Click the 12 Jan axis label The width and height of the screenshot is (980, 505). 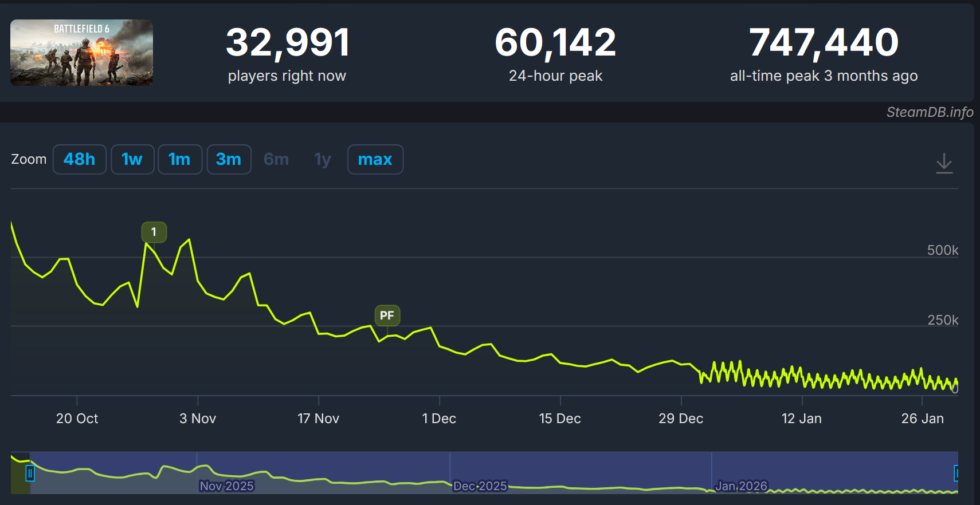[x=802, y=419]
